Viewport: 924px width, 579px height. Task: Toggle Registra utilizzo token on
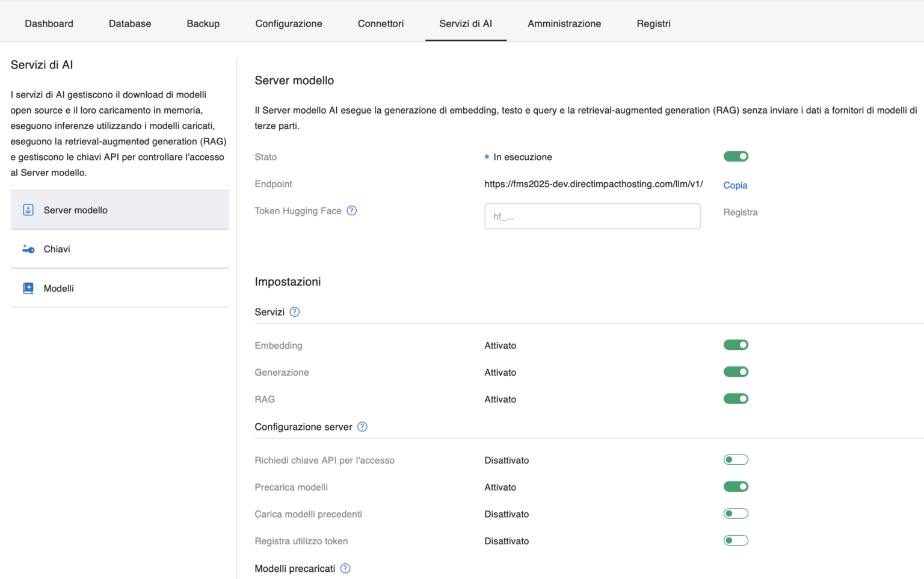click(736, 540)
